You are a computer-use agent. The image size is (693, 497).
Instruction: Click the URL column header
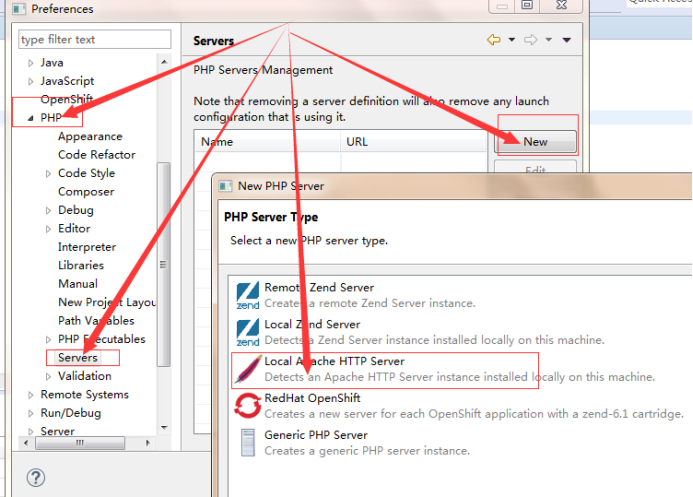(414, 142)
